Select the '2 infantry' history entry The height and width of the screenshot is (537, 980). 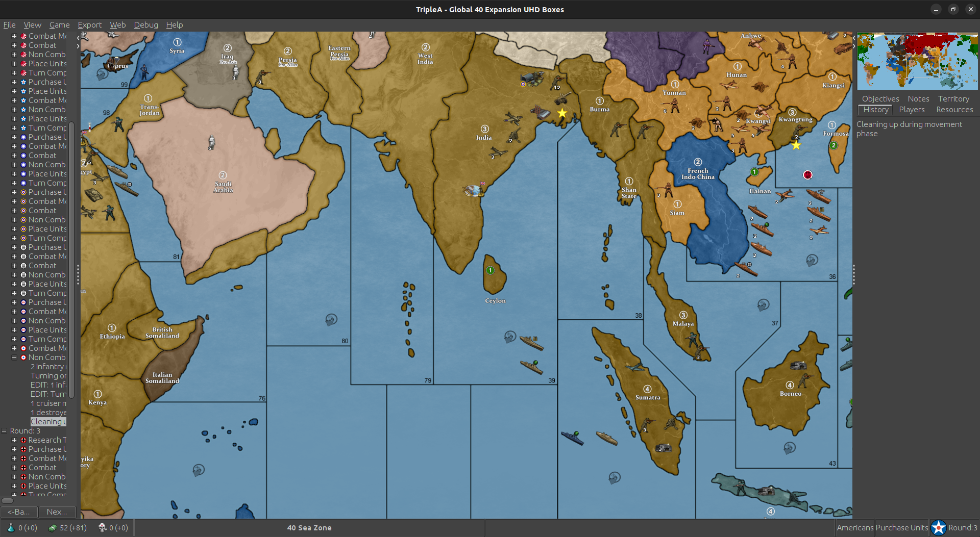pyautogui.click(x=48, y=367)
